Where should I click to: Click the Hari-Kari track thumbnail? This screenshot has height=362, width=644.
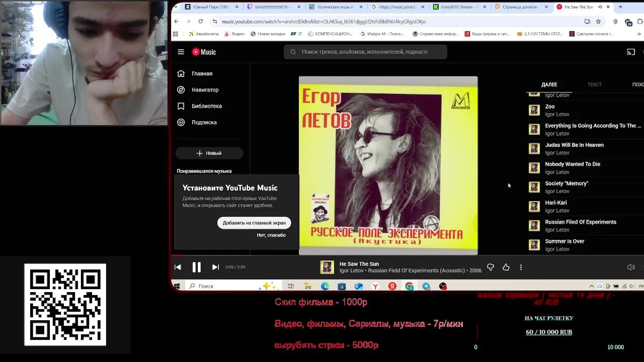(x=534, y=206)
